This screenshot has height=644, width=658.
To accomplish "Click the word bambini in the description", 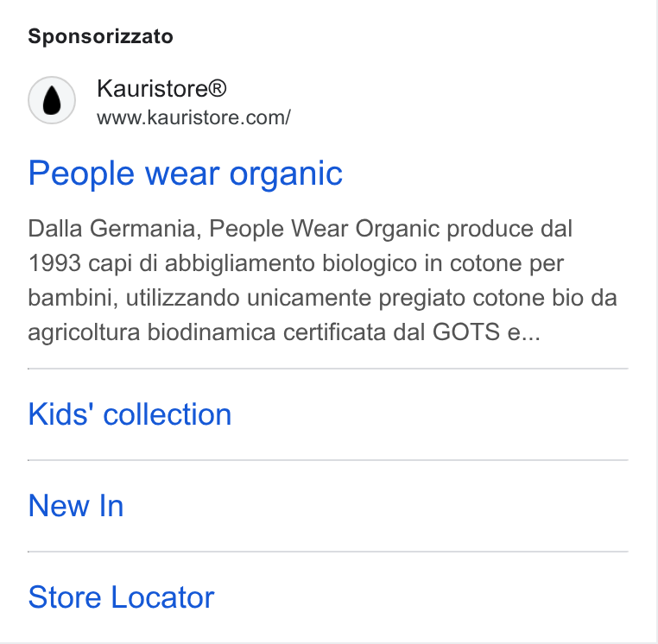I will 73,298.
